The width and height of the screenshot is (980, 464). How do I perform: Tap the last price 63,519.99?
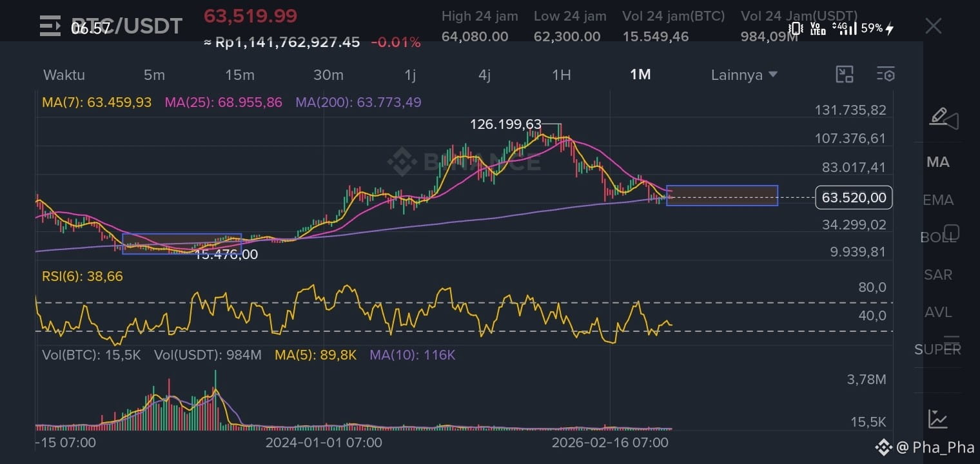251,15
